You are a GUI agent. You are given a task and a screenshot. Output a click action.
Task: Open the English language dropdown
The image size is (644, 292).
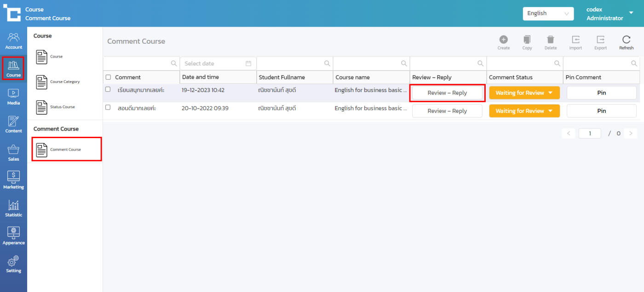pos(548,13)
